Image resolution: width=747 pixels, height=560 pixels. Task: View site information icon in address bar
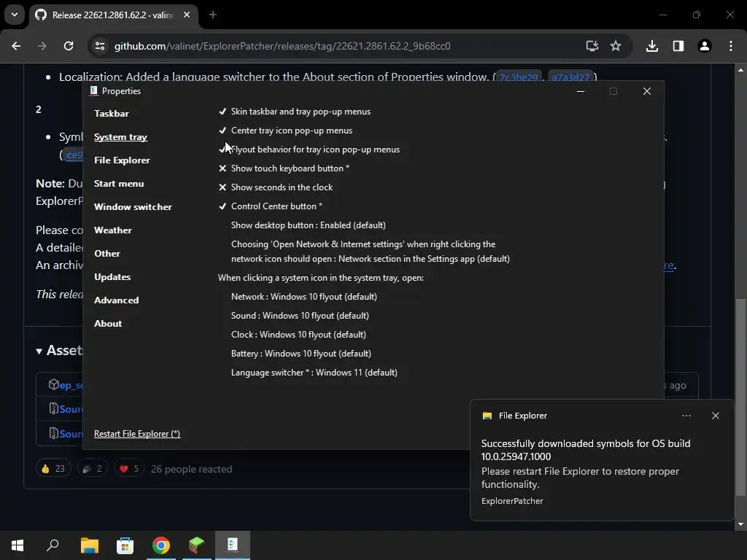100,46
